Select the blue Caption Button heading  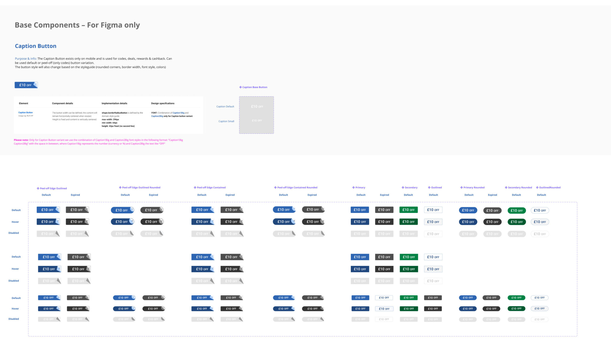coord(36,46)
